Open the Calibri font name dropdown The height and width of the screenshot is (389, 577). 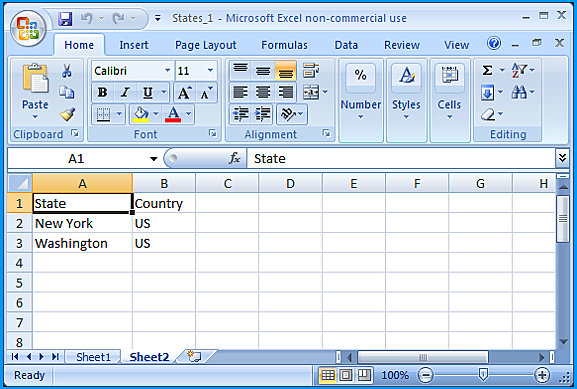pos(168,70)
